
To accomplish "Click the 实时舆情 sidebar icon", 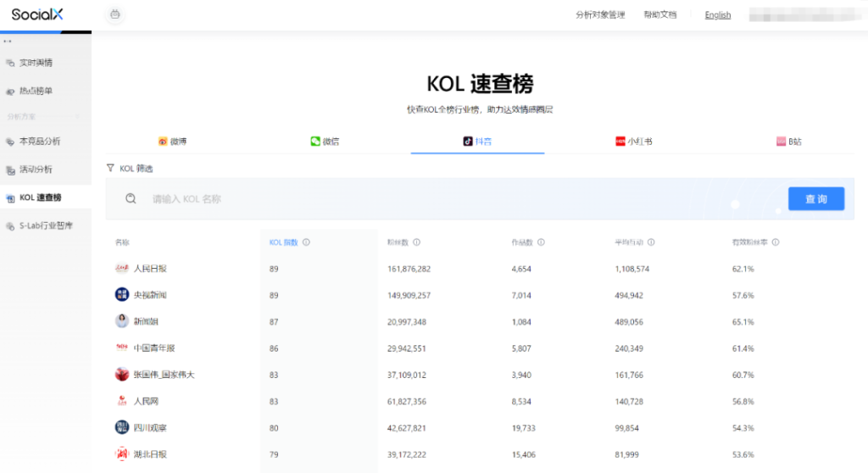I will 10,63.
